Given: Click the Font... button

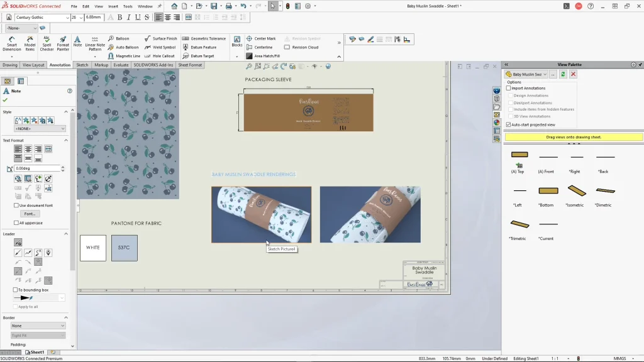Looking at the screenshot, I should pyautogui.click(x=30, y=214).
